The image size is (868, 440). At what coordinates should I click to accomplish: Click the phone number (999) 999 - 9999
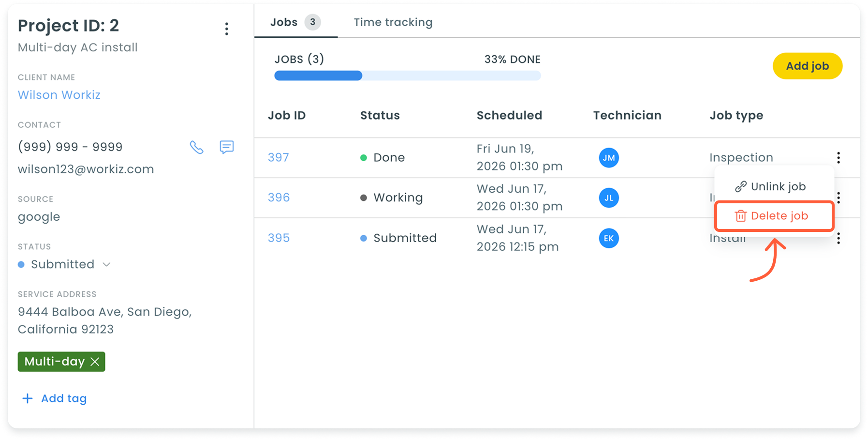coord(70,147)
